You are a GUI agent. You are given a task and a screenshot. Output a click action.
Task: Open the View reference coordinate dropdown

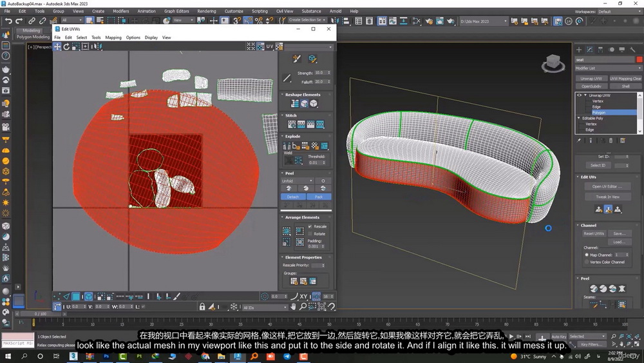pos(183,20)
